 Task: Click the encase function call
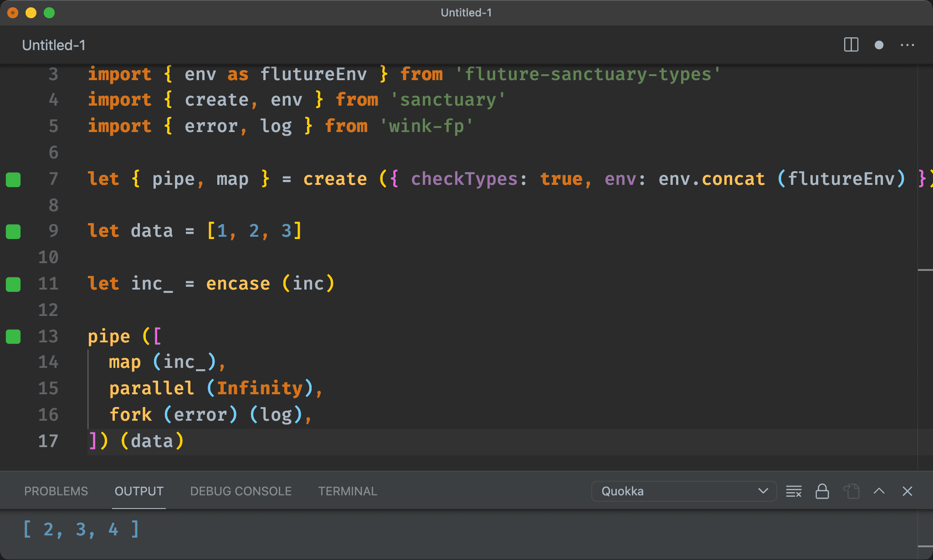[238, 284]
